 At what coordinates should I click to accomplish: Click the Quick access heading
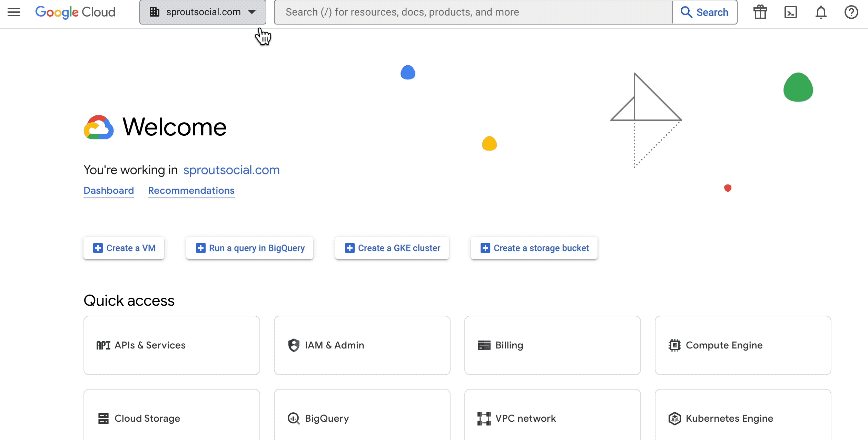click(x=129, y=300)
